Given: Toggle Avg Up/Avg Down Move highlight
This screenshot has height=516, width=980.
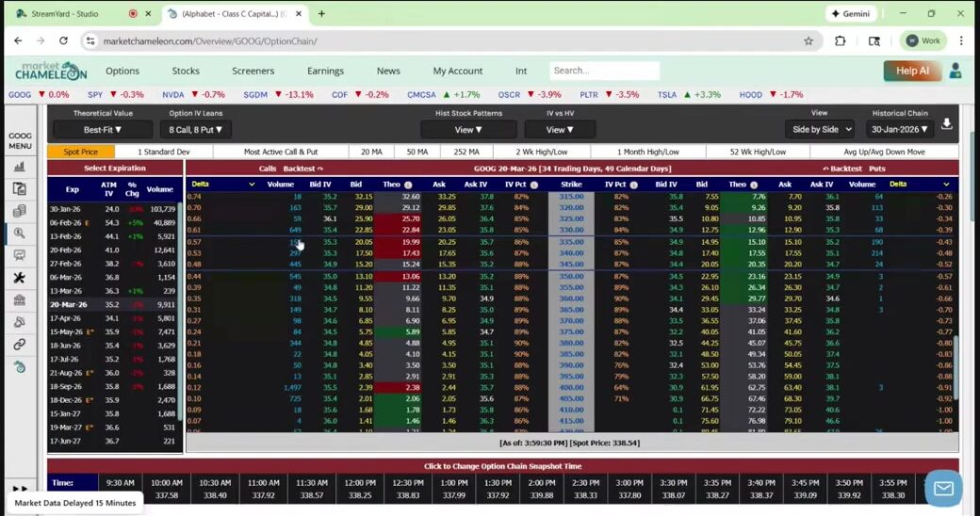Looking at the screenshot, I should 884,152.
